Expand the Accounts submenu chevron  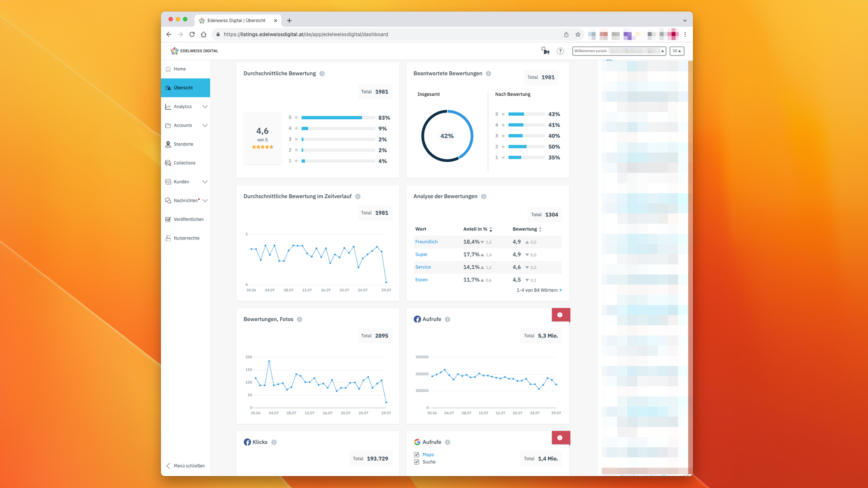[x=205, y=126]
